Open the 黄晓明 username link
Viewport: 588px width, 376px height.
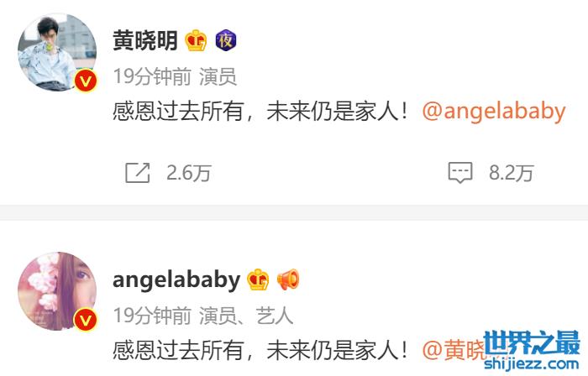click(145, 40)
